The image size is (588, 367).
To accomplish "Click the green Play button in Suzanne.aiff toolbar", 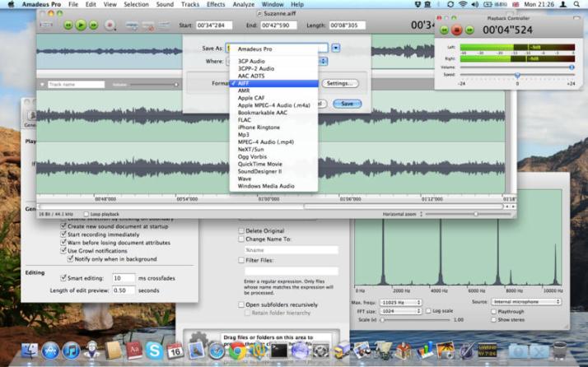I will (x=81, y=26).
